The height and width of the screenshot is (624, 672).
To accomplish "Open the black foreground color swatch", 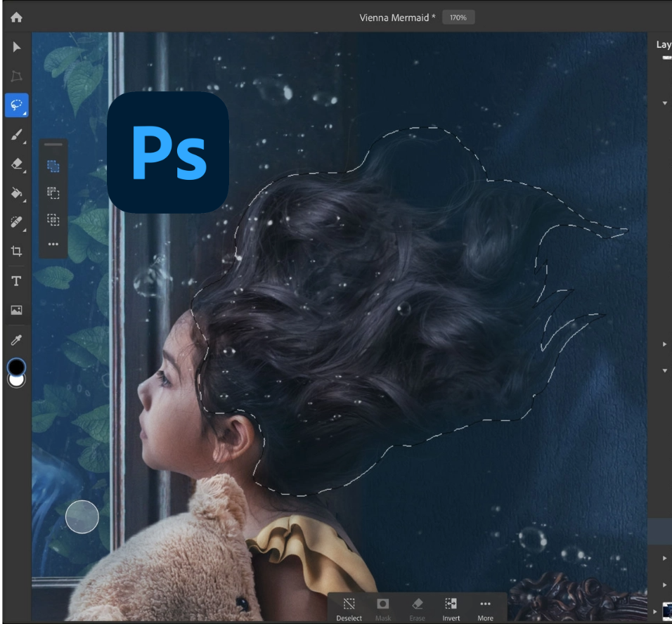I will point(17,366).
